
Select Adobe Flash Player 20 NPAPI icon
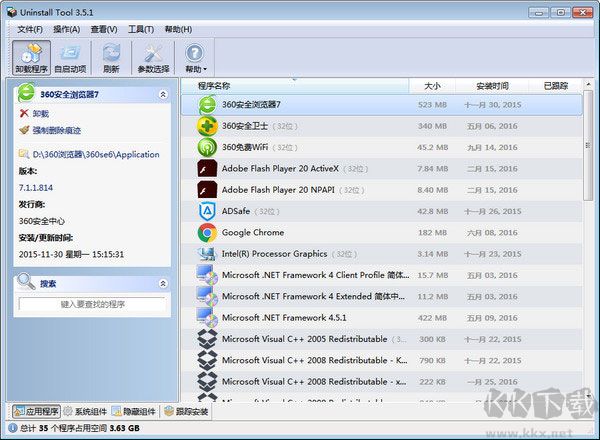click(x=207, y=190)
